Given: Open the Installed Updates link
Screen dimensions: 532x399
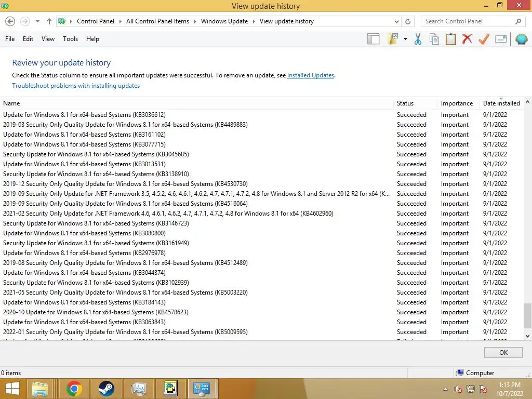Looking at the screenshot, I should [x=311, y=75].
